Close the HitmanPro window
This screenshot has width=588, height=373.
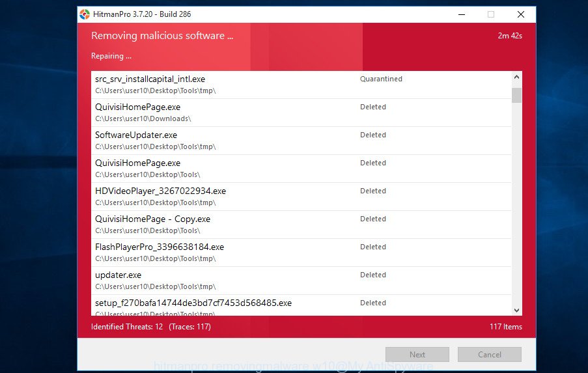pos(520,14)
